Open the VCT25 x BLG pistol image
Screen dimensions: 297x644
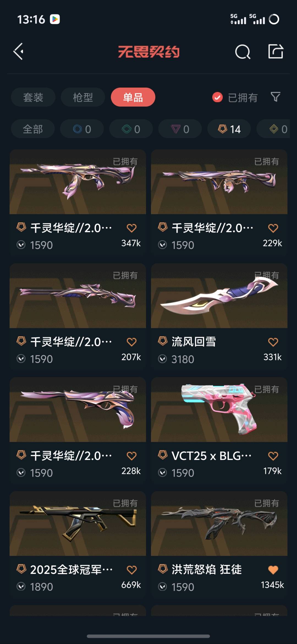coord(219,410)
